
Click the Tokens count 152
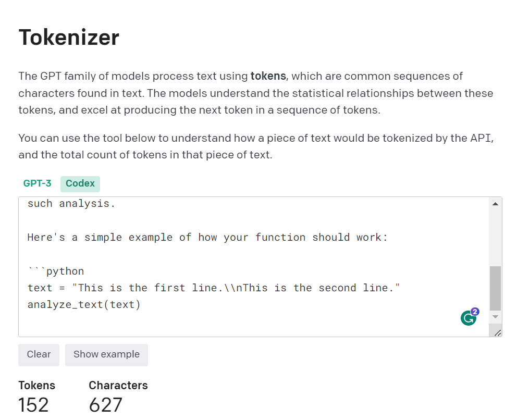click(33, 405)
